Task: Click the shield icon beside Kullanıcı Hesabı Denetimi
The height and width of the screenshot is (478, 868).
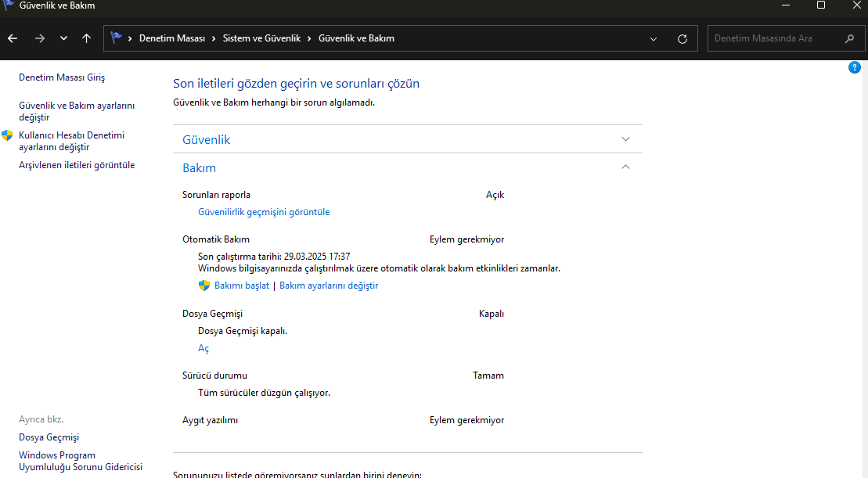Action: 7,135
